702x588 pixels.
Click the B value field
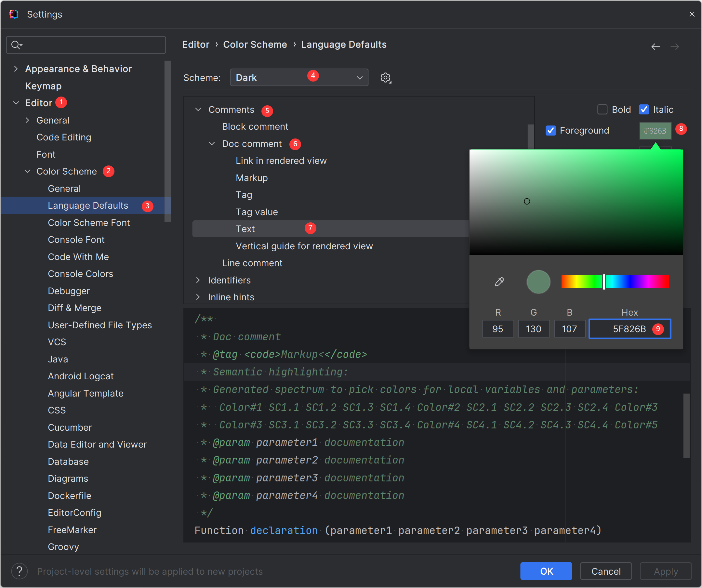569,329
